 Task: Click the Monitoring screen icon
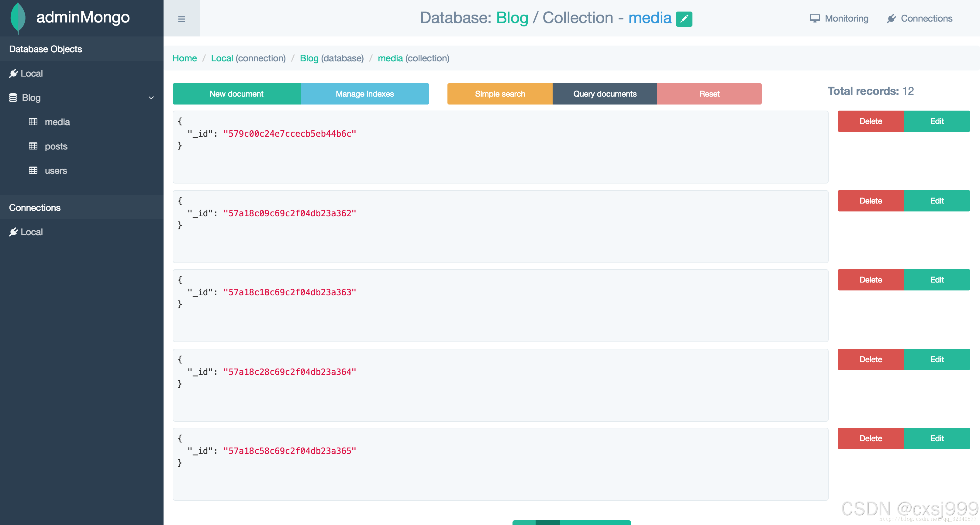point(815,18)
